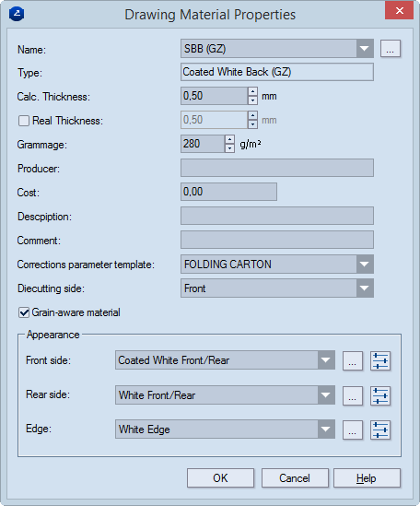Browse Front side appearance with ellipsis button

353,360
